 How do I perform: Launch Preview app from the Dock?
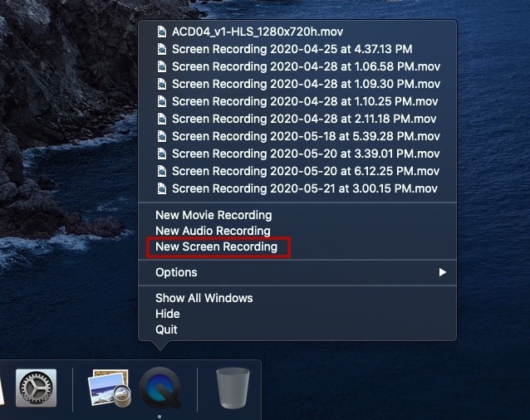tap(109, 388)
